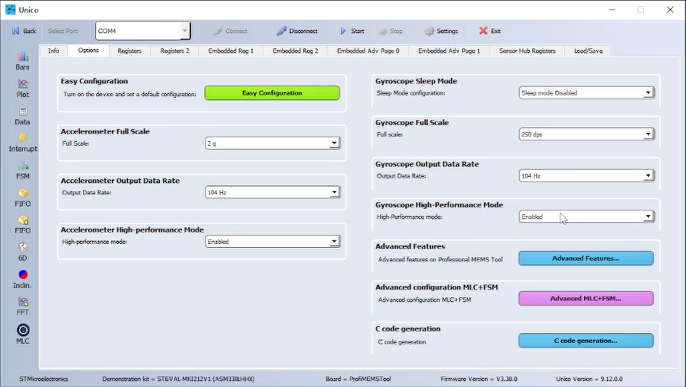Open the Embedded Reg 1 tab

[x=231, y=51]
